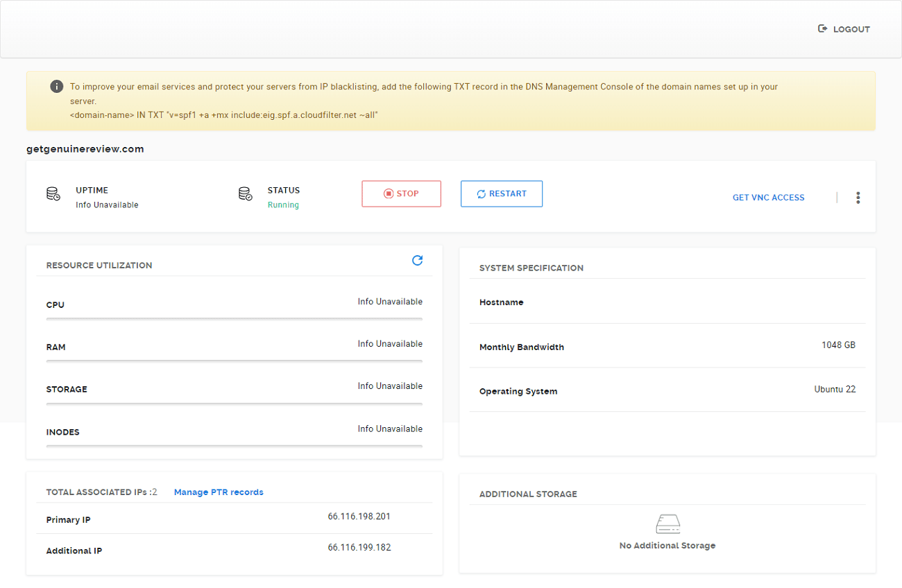The width and height of the screenshot is (902, 588).
Task: Open the three-dot more options menu
Action: (858, 198)
